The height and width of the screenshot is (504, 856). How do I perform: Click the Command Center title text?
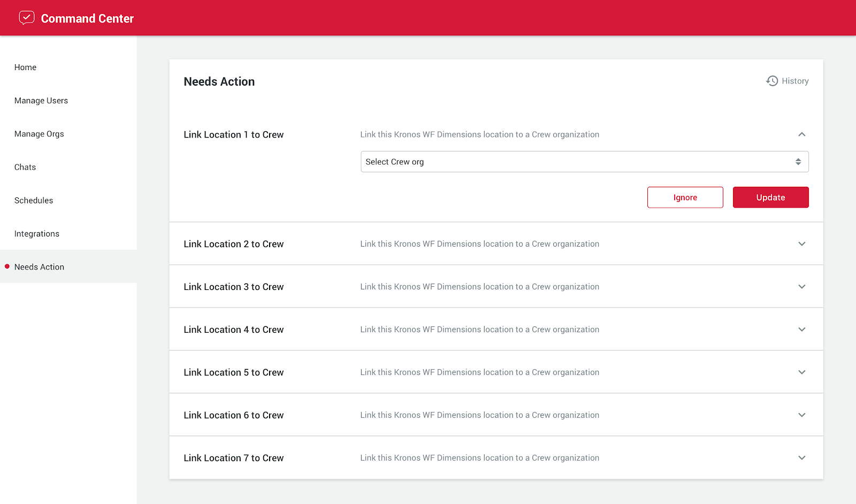(x=87, y=19)
